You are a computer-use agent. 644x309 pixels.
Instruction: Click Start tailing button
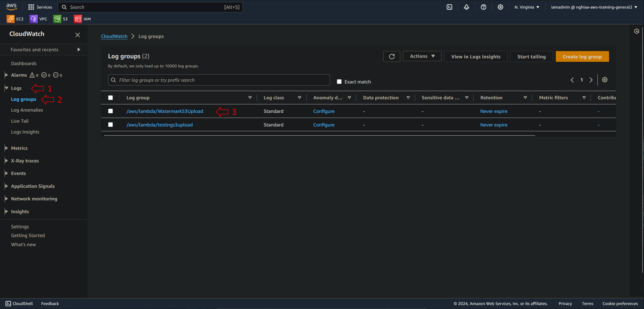531,57
